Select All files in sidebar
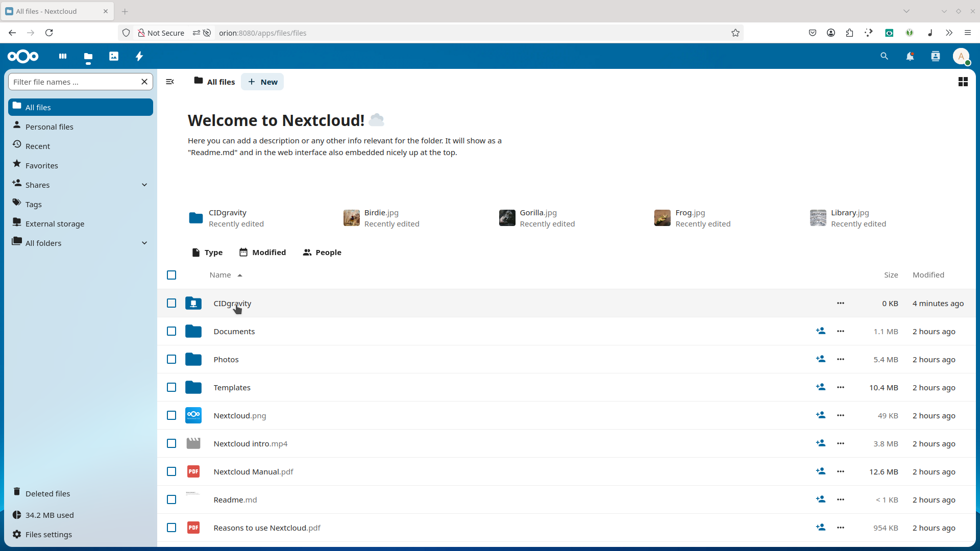This screenshot has height=551, width=980. pyautogui.click(x=81, y=107)
